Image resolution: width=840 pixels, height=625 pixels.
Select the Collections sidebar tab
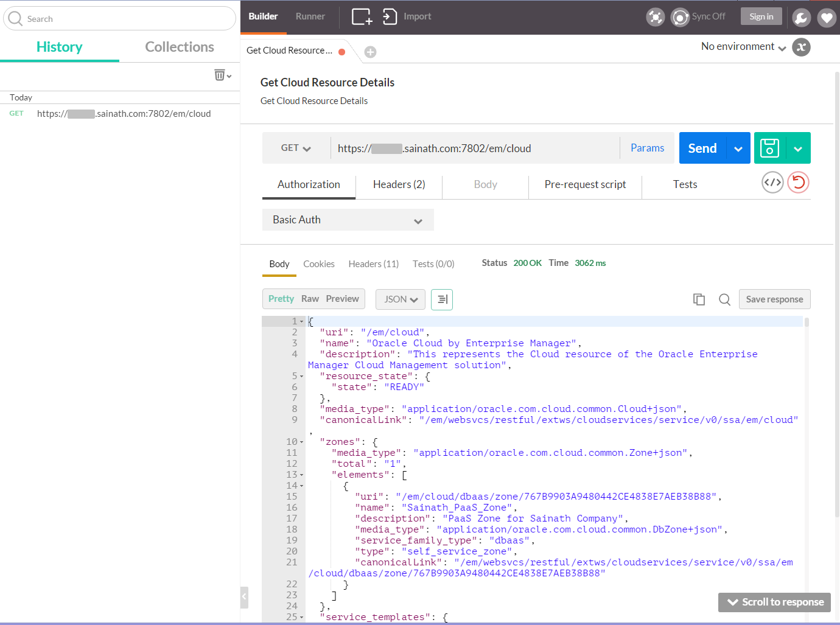(x=180, y=47)
